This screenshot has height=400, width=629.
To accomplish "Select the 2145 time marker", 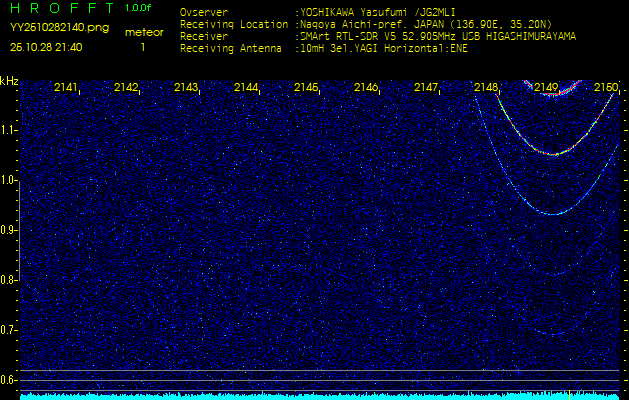I will [306, 88].
